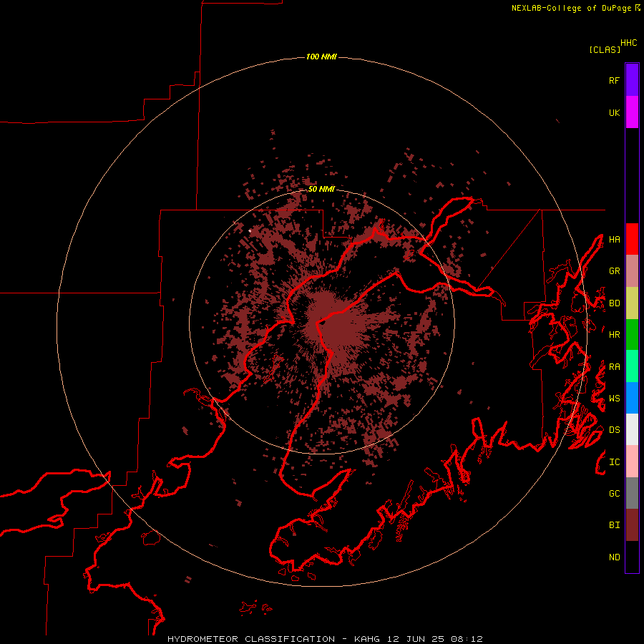Click the RF purple legend swatch
This screenshot has height=644, width=644.
point(632,80)
